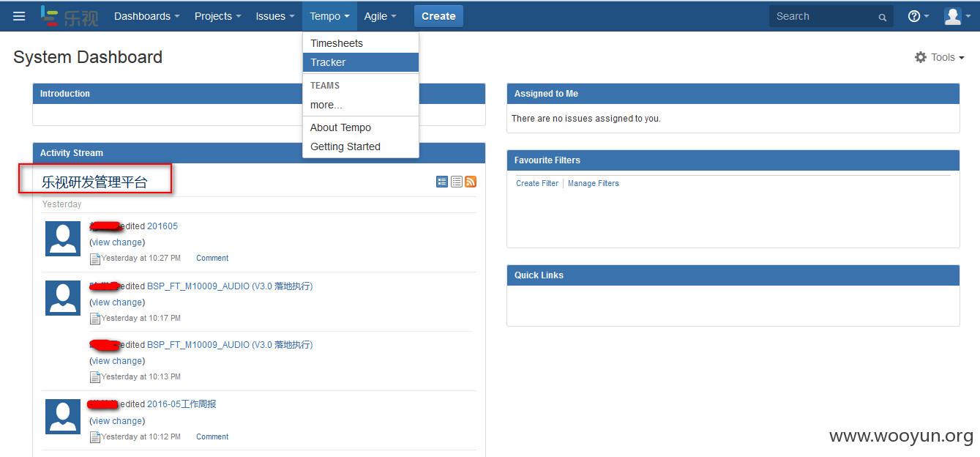
Task: Click the Create Filter link
Action: pyautogui.click(x=537, y=183)
